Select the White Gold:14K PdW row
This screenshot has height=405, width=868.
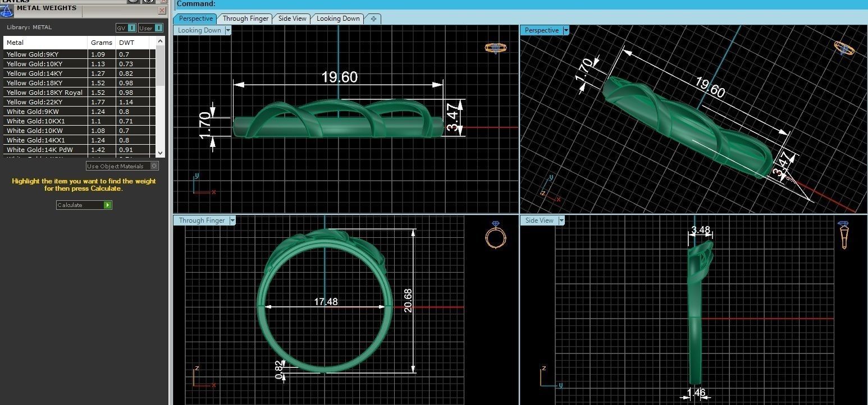(79, 150)
